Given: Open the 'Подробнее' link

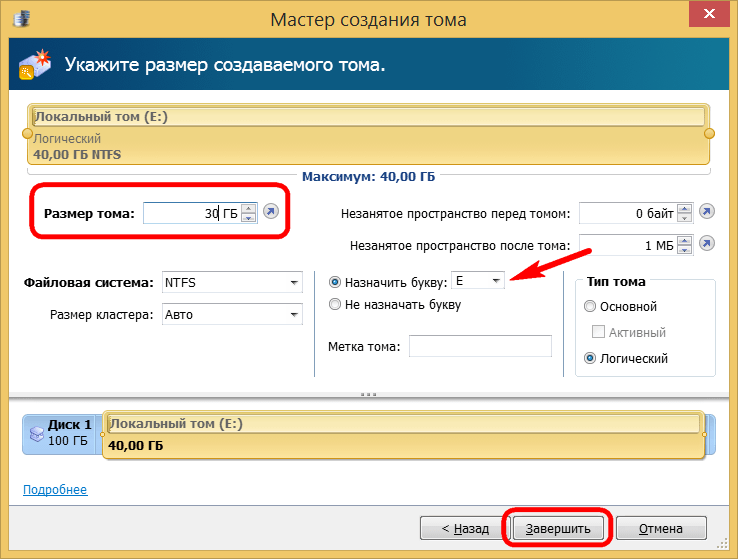Looking at the screenshot, I should [x=55, y=490].
